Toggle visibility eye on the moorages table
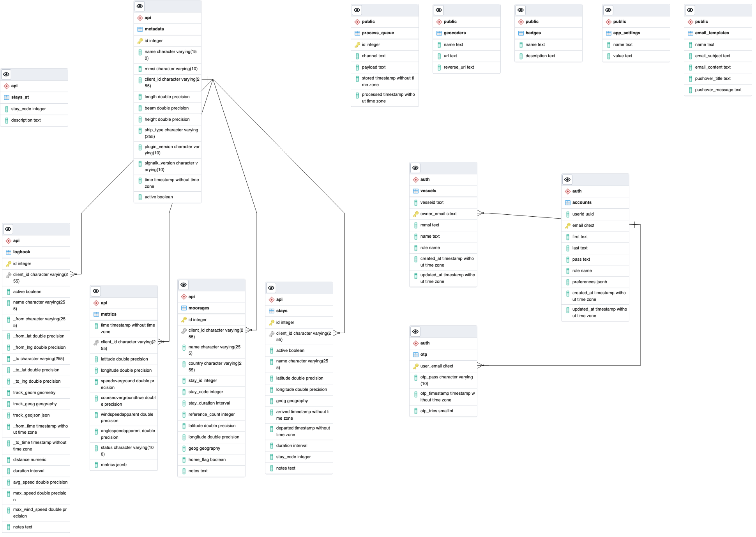Viewport: 756px width, 537px height. pyautogui.click(x=184, y=285)
